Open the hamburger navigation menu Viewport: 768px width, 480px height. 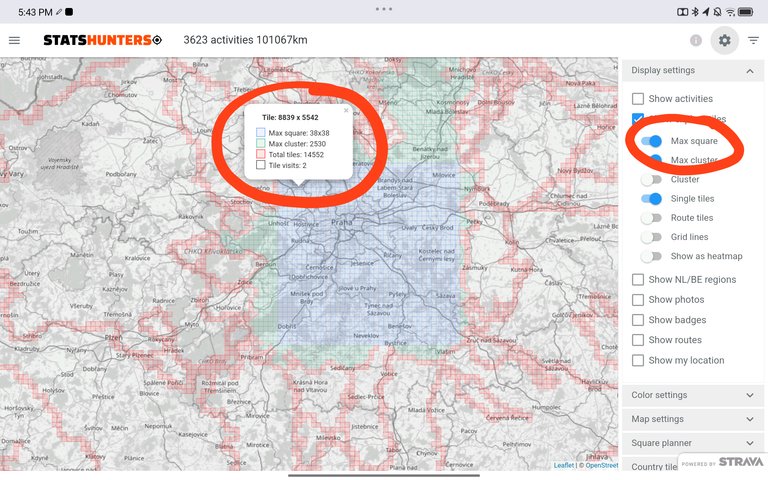(14, 40)
